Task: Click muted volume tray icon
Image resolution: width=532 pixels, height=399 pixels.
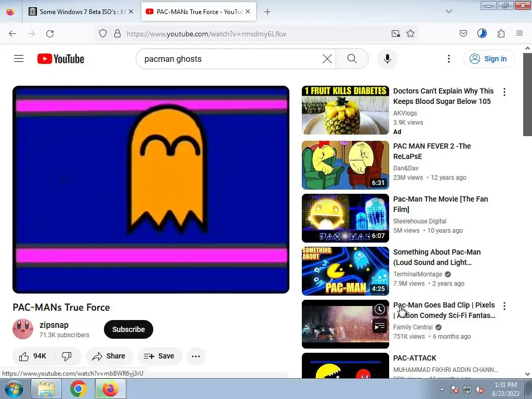Action: click(x=480, y=390)
